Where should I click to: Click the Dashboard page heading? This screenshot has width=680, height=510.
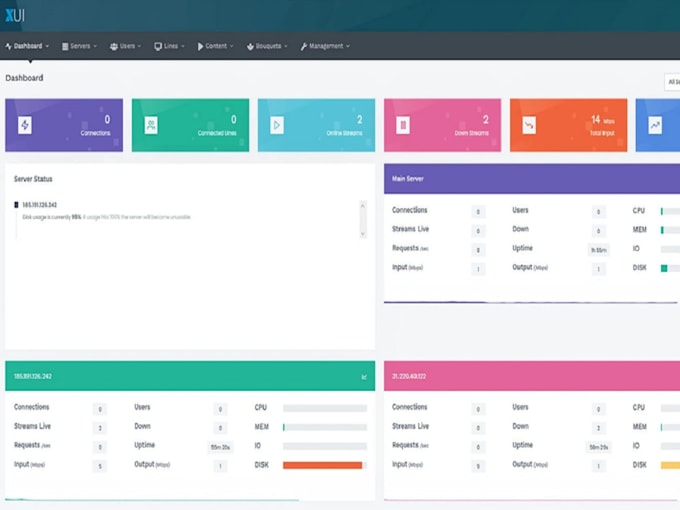pyautogui.click(x=24, y=78)
